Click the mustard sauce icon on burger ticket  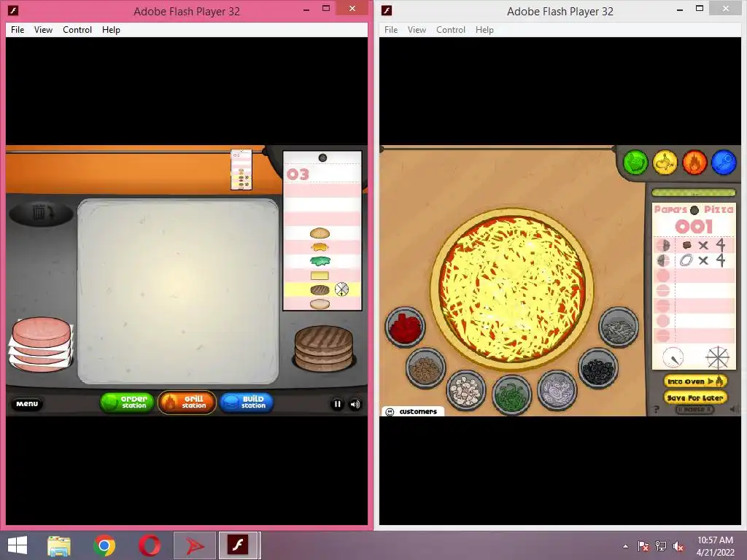(320, 247)
